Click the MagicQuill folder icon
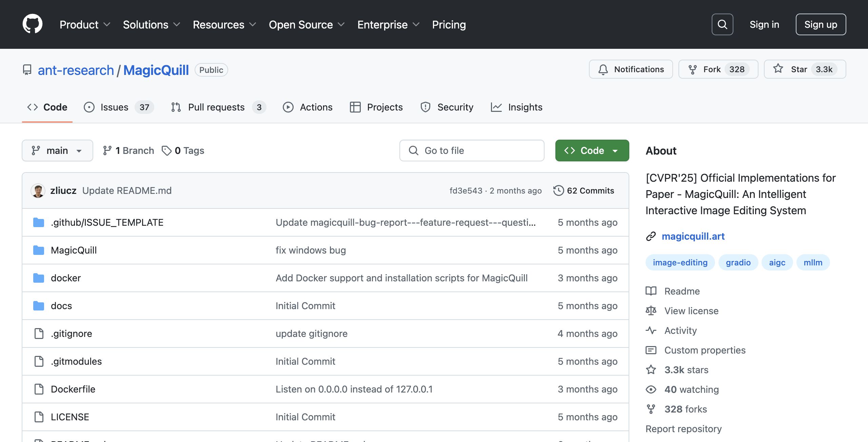The image size is (868, 442). (x=39, y=250)
